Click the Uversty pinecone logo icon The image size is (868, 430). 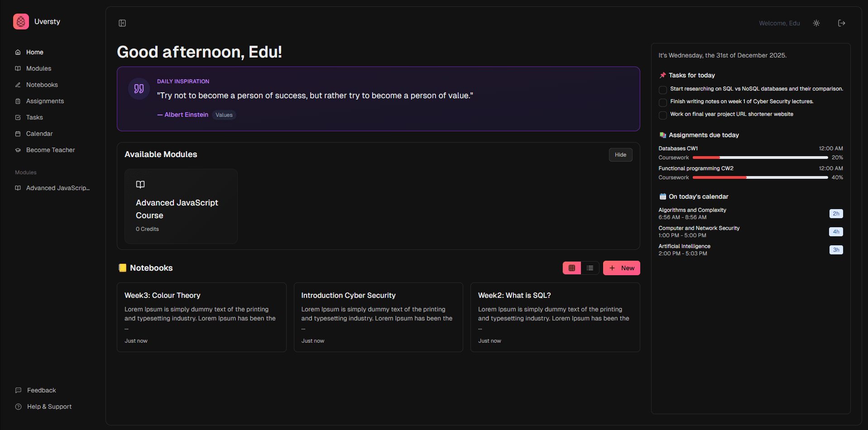point(20,21)
